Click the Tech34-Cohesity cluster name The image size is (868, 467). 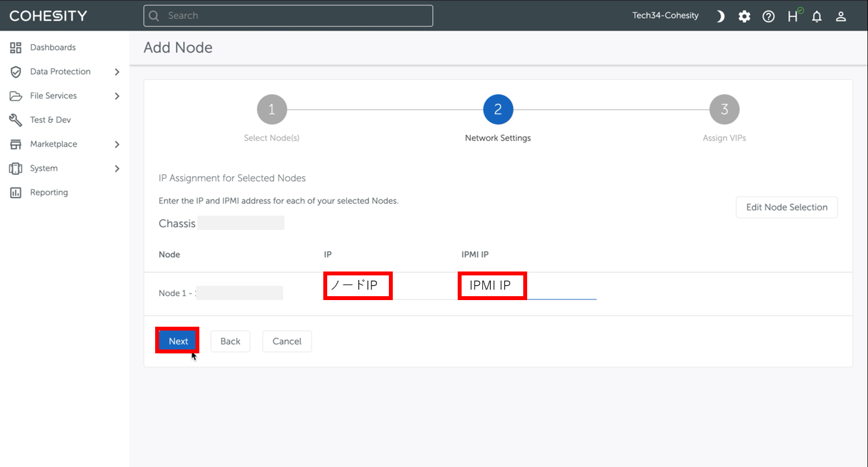click(x=665, y=16)
